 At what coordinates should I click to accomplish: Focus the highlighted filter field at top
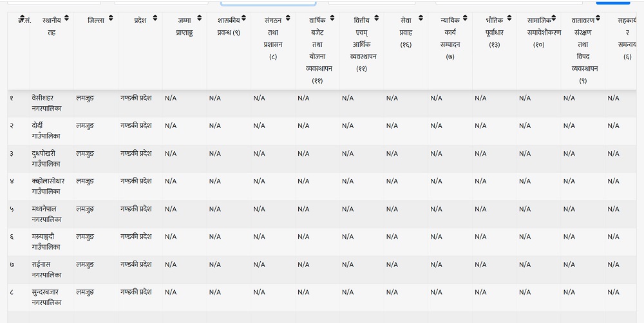(268, 3)
